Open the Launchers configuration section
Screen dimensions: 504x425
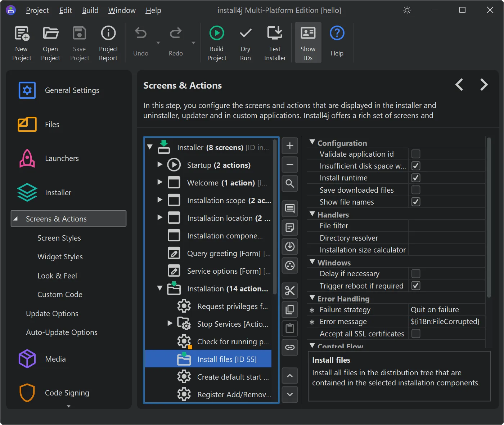click(x=62, y=158)
